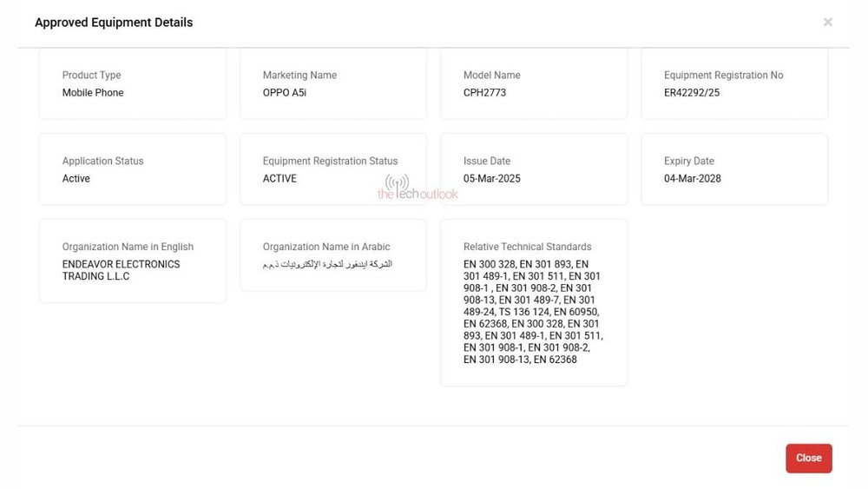The width and height of the screenshot is (868, 489).
Task: Click the 'Product Type' label
Action: 91,75
